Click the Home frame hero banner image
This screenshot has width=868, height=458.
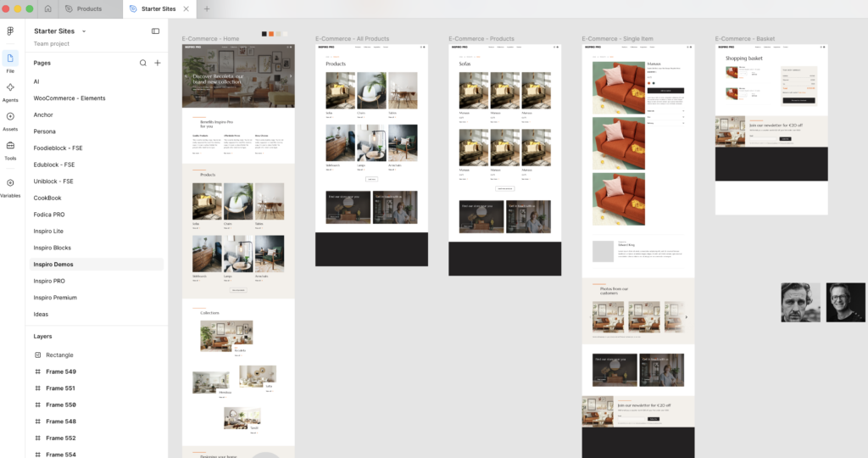pyautogui.click(x=238, y=76)
